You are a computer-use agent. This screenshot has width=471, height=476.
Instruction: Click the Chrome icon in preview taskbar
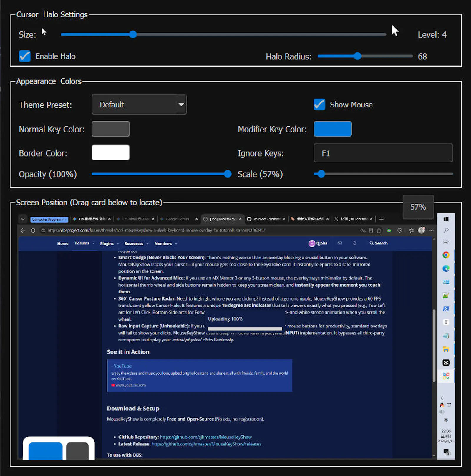pos(446,255)
